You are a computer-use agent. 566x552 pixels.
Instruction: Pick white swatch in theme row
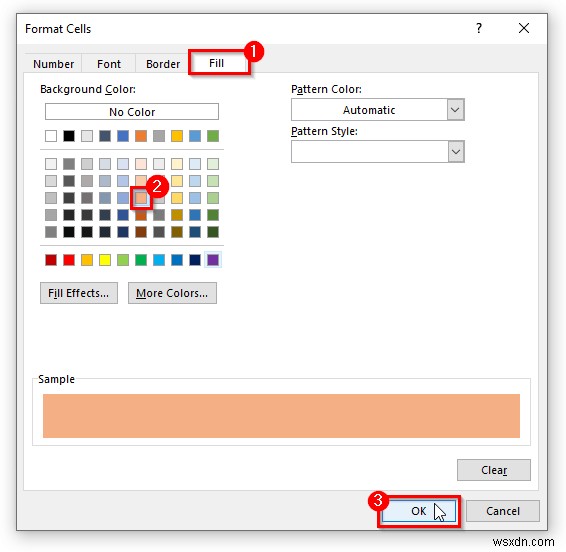pos(51,136)
